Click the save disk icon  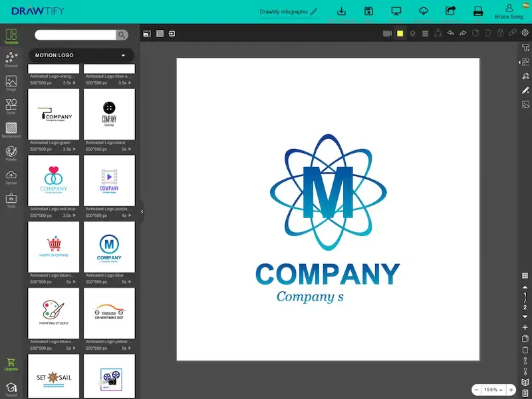(x=369, y=11)
